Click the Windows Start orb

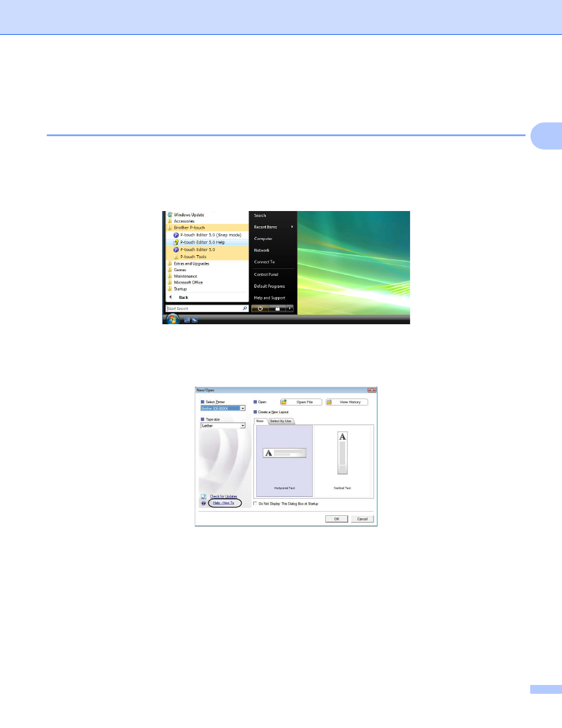172,319
